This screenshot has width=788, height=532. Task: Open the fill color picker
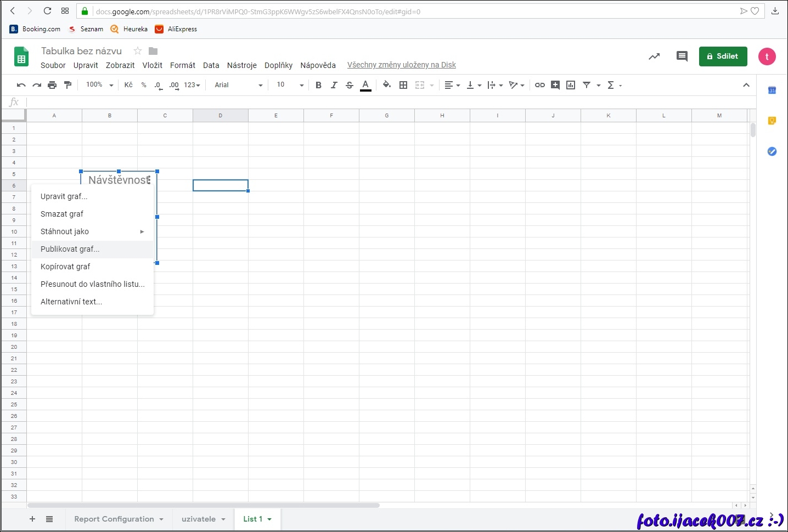386,85
